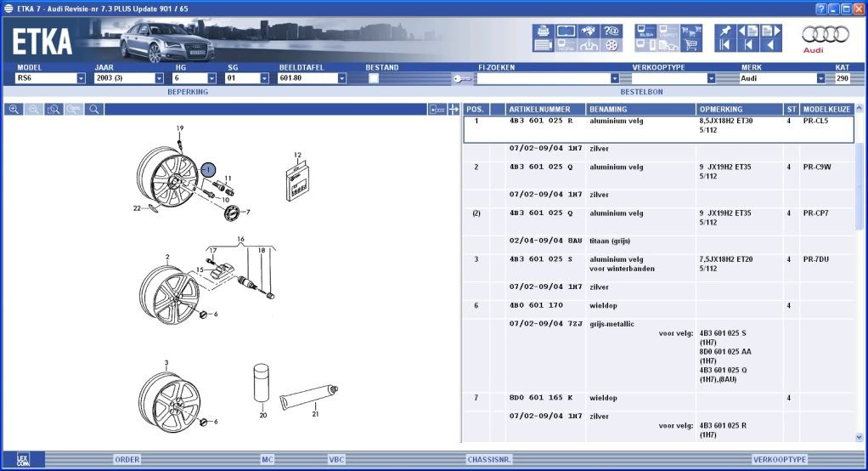Click the MODELKEUZE column header

pyautogui.click(x=827, y=109)
